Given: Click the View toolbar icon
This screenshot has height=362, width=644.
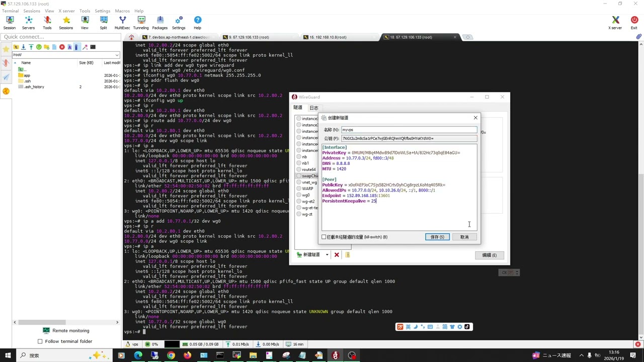Looking at the screenshot, I should pyautogui.click(x=85, y=23).
